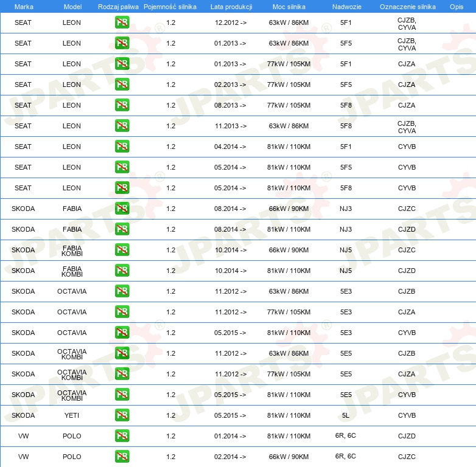Viewport: 476px width, 467px height.
Task: Click the Nadwozie column header
Action: coord(347,7)
